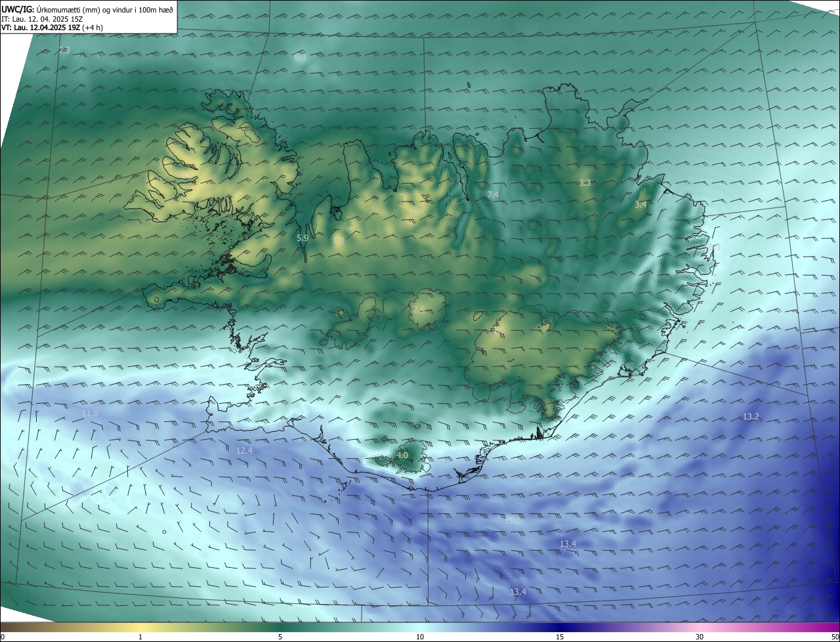Screen dimensions: 840x642
Task: Click the color scale tick label 15
Action: (x=560, y=637)
